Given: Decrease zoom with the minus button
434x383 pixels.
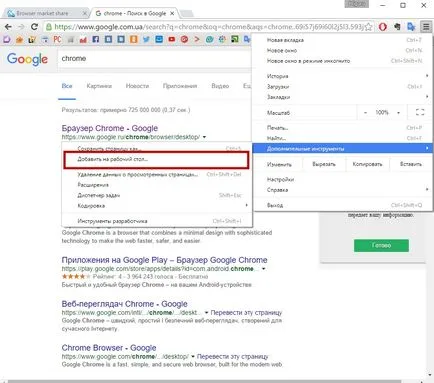Looking at the screenshot, I should [366, 113].
